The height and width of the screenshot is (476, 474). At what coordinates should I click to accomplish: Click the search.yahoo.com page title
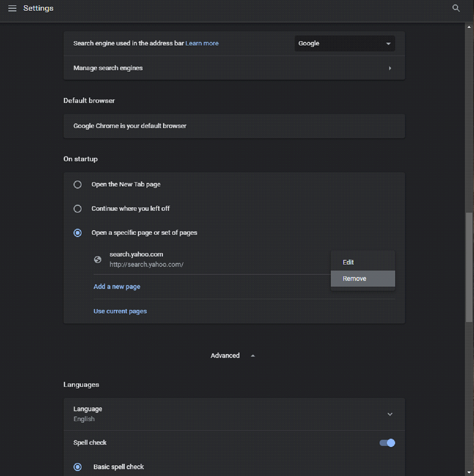click(136, 255)
